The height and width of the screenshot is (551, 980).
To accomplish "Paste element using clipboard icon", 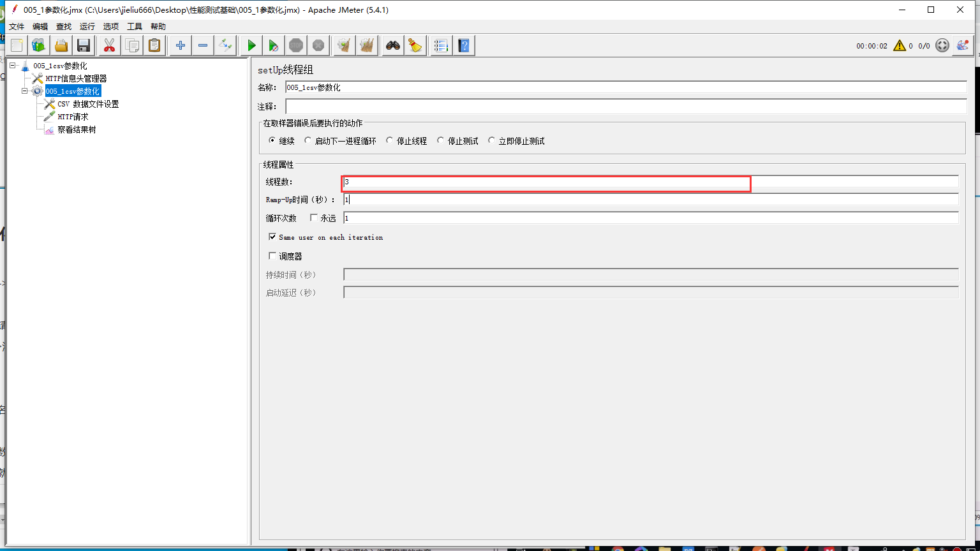I will (154, 45).
